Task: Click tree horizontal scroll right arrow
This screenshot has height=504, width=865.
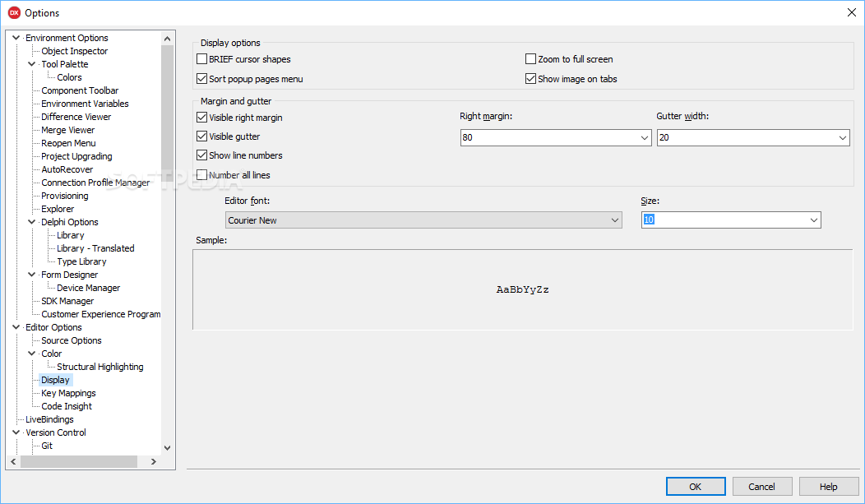Action: [154, 461]
